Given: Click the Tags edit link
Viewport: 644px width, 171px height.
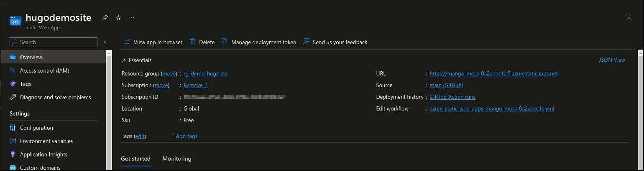Looking at the screenshot, I should 140,136.
